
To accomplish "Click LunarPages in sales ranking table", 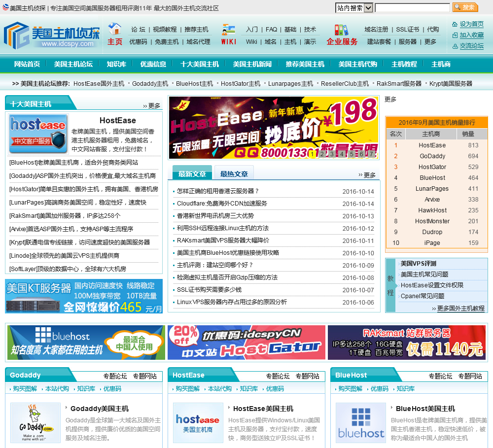I will pos(432,189).
